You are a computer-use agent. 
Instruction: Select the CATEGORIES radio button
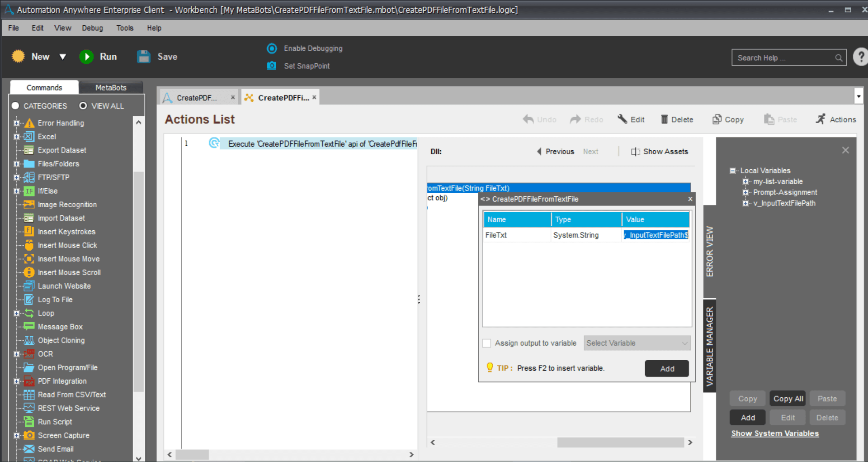point(15,105)
